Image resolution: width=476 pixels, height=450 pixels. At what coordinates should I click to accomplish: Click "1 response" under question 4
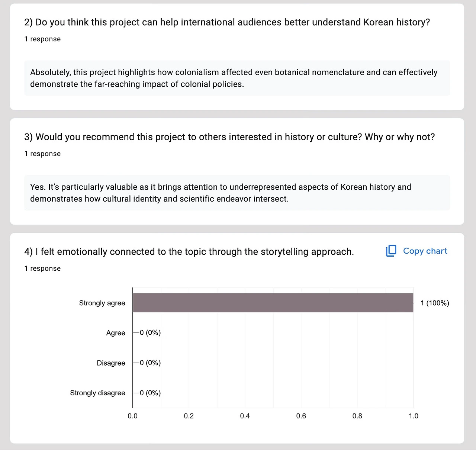(x=42, y=269)
